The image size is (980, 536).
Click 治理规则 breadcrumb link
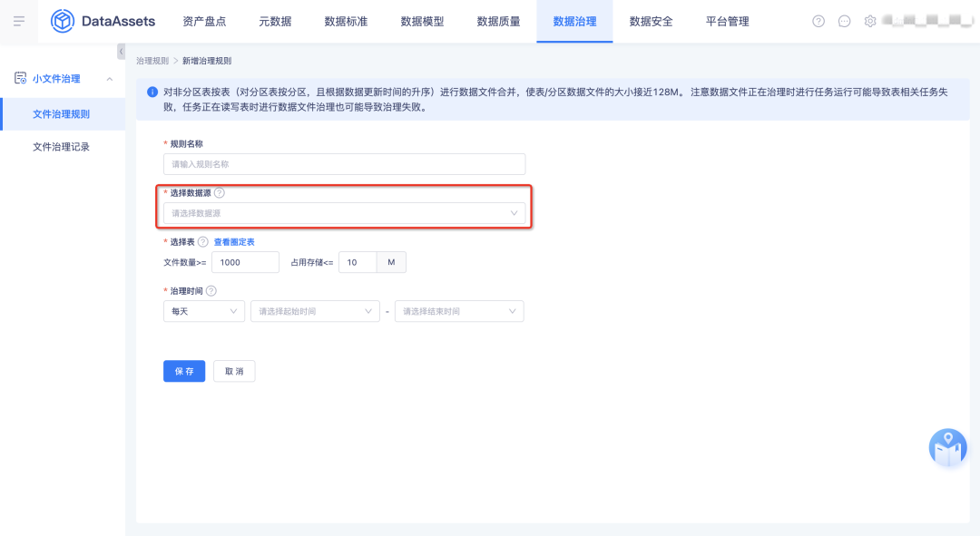[x=152, y=61]
